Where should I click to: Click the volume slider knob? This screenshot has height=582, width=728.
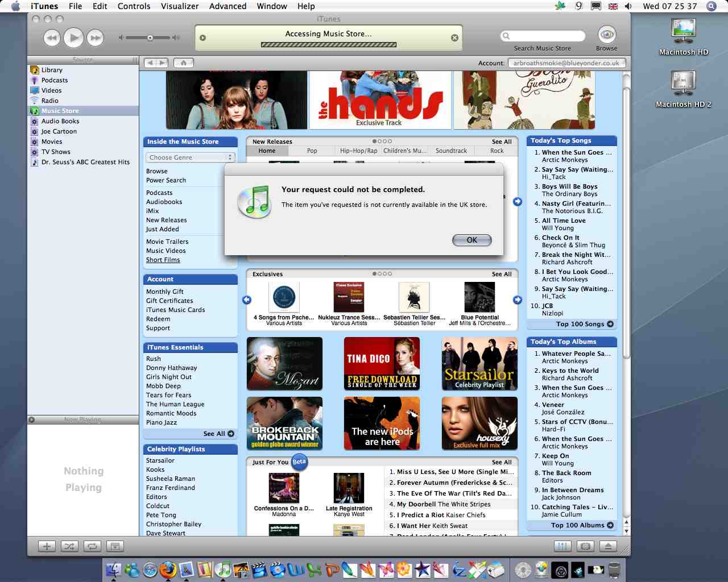[150, 38]
